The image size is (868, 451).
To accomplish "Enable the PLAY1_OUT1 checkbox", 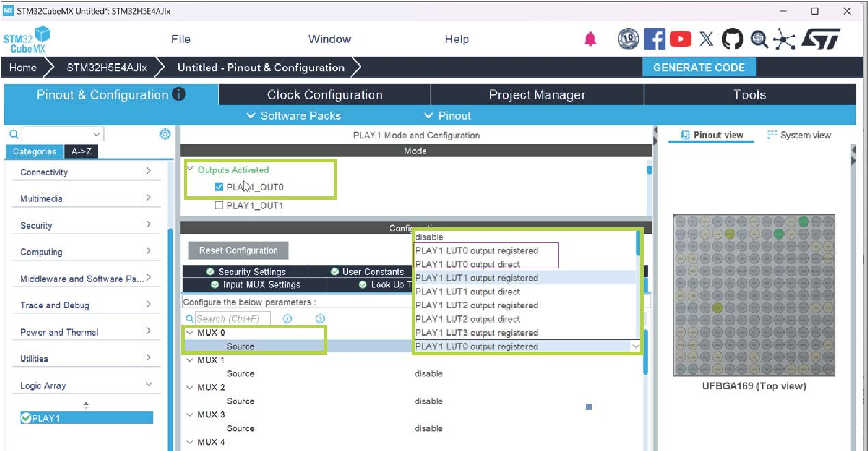I will pyautogui.click(x=219, y=205).
